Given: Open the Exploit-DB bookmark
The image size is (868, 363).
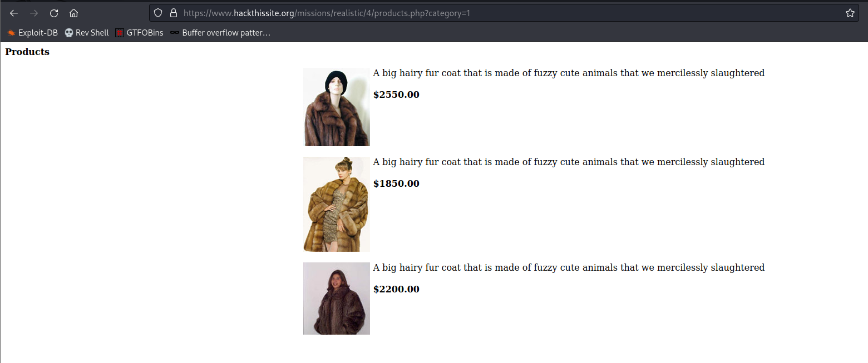Looking at the screenshot, I should pyautogui.click(x=32, y=33).
